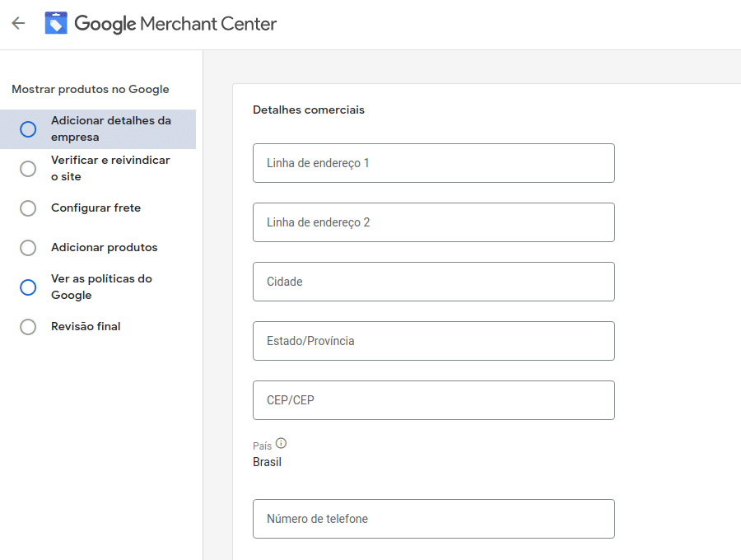
Task: Click the Detalhes comerciais heading
Action: tap(309, 110)
